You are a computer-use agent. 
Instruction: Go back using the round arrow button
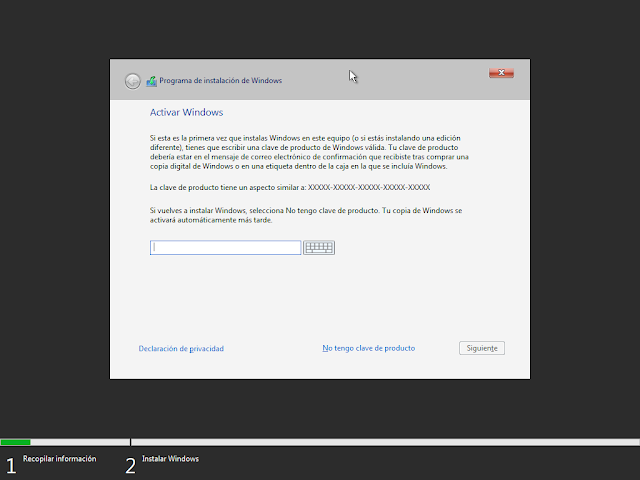(133, 81)
